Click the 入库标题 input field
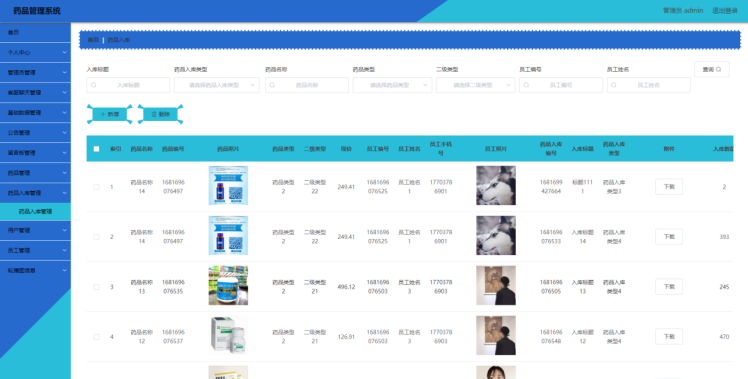The width and height of the screenshot is (748, 379). pyautogui.click(x=128, y=85)
